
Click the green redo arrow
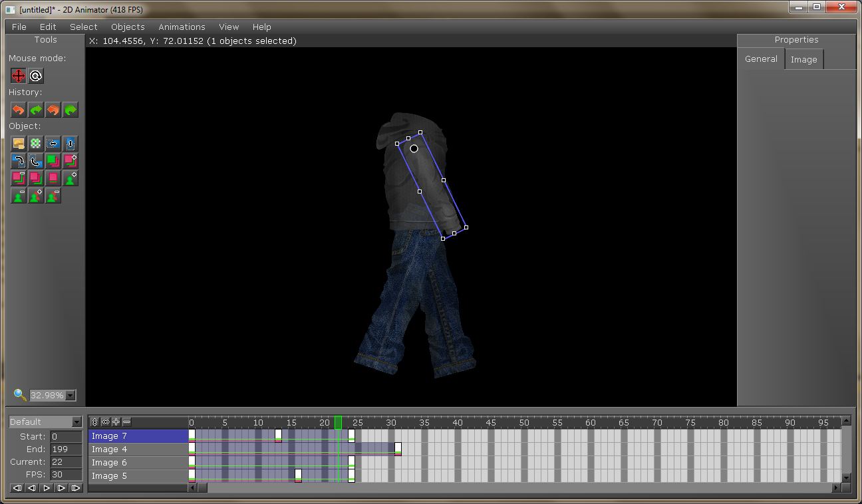(x=36, y=110)
